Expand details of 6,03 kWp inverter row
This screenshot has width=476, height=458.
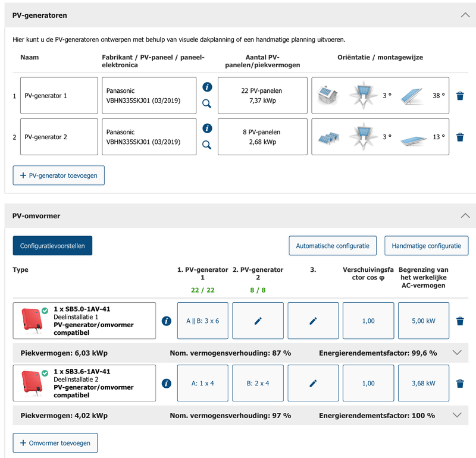point(457,353)
